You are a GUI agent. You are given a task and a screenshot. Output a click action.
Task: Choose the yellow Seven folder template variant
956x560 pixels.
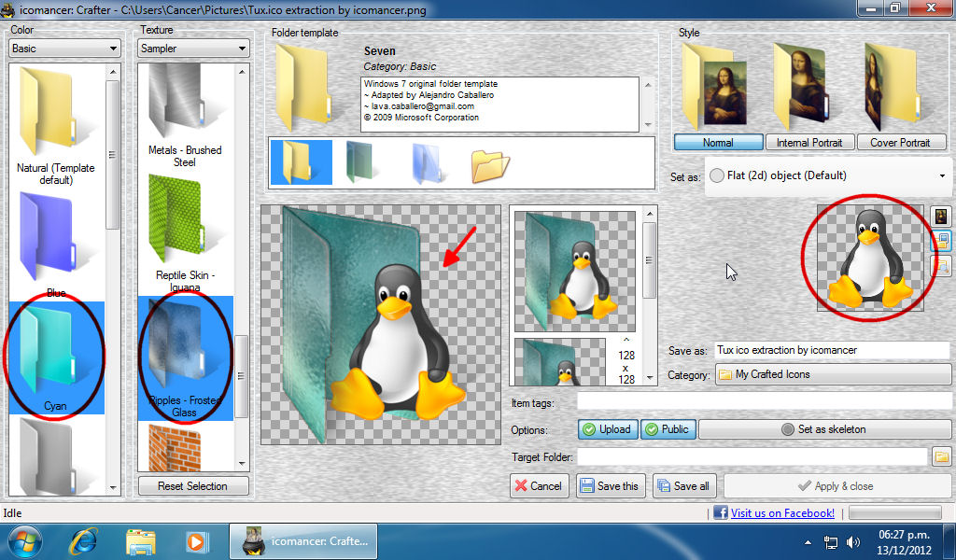[302, 162]
